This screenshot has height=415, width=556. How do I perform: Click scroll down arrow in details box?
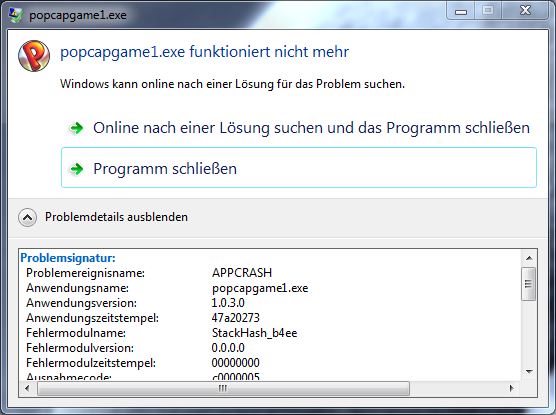[x=529, y=372]
